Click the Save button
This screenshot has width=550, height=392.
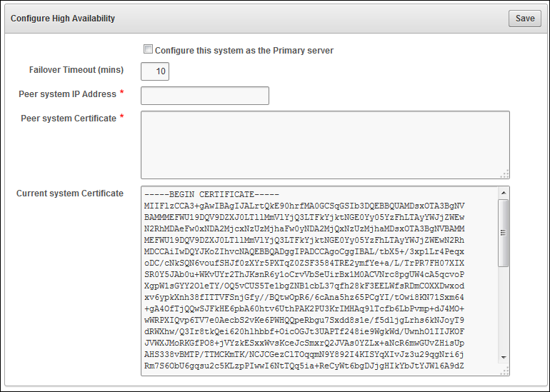[x=525, y=19]
